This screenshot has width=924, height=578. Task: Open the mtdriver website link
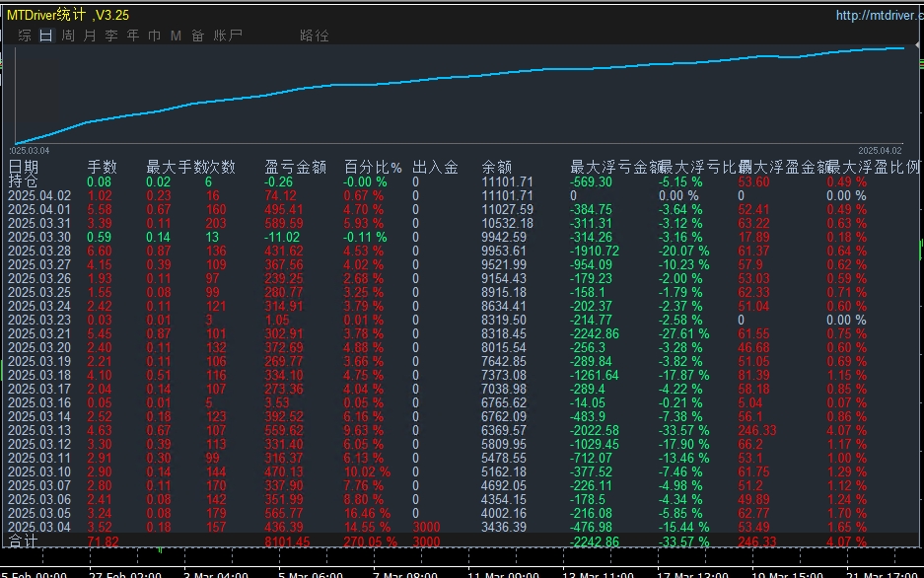878,15
